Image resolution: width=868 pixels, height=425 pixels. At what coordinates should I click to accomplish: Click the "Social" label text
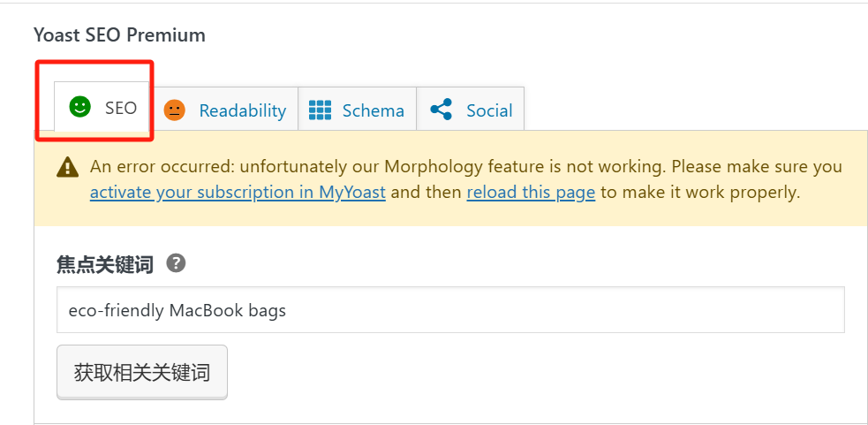click(489, 110)
